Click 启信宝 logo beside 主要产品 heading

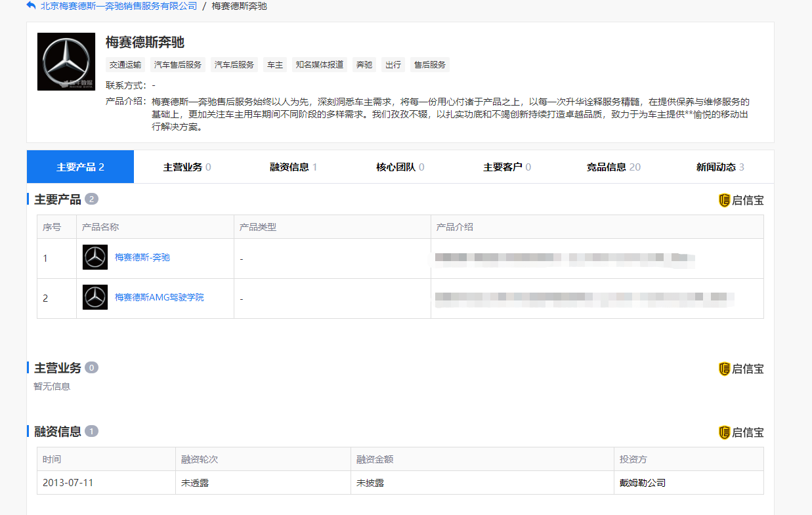(x=741, y=200)
